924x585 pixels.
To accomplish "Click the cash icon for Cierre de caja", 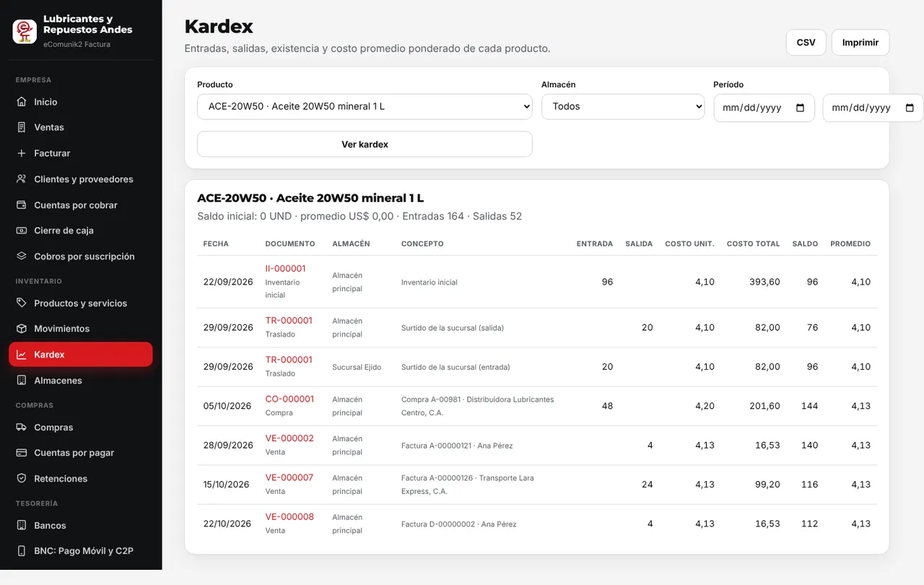I will 22,230.
